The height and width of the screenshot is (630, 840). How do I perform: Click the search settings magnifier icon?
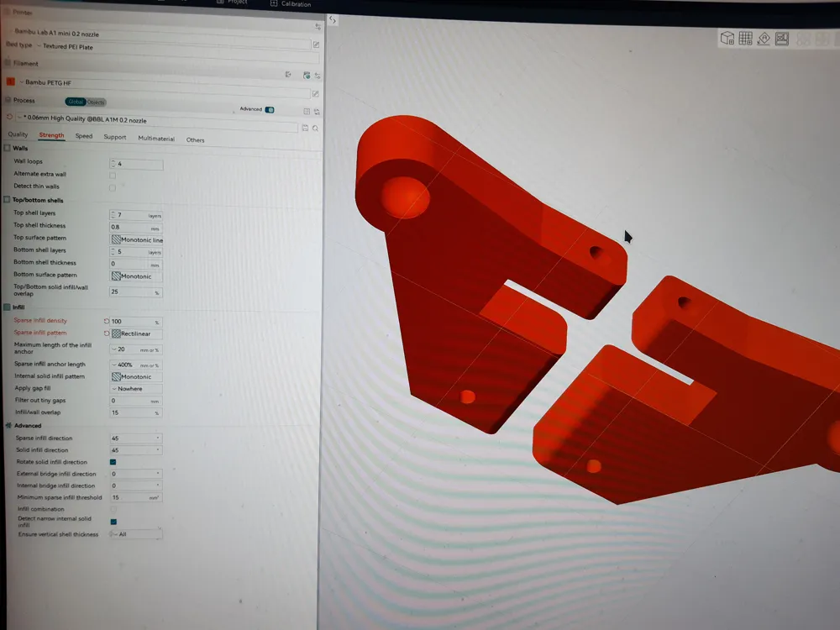pos(316,129)
